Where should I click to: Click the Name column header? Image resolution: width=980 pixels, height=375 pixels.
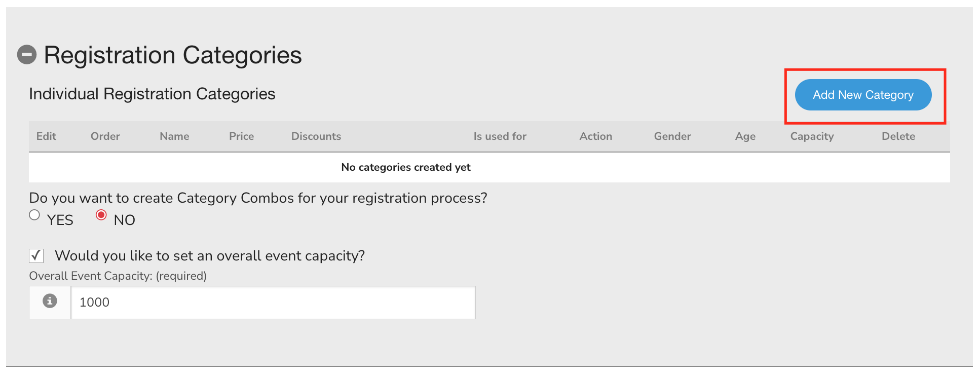[x=174, y=136]
